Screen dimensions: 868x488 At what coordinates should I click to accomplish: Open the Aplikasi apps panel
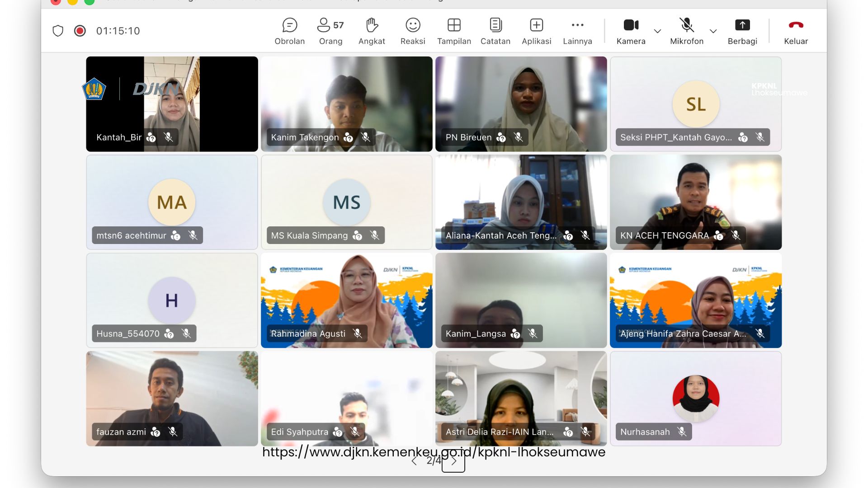point(537,31)
